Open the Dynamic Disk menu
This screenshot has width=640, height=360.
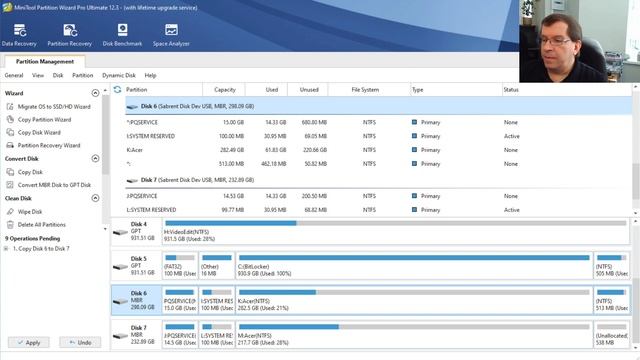pos(119,76)
